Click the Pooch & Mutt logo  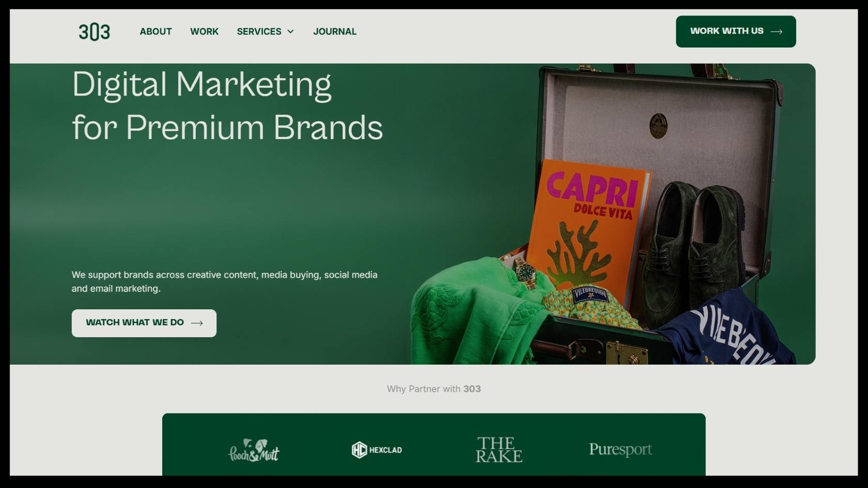pyautogui.click(x=254, y=450)
